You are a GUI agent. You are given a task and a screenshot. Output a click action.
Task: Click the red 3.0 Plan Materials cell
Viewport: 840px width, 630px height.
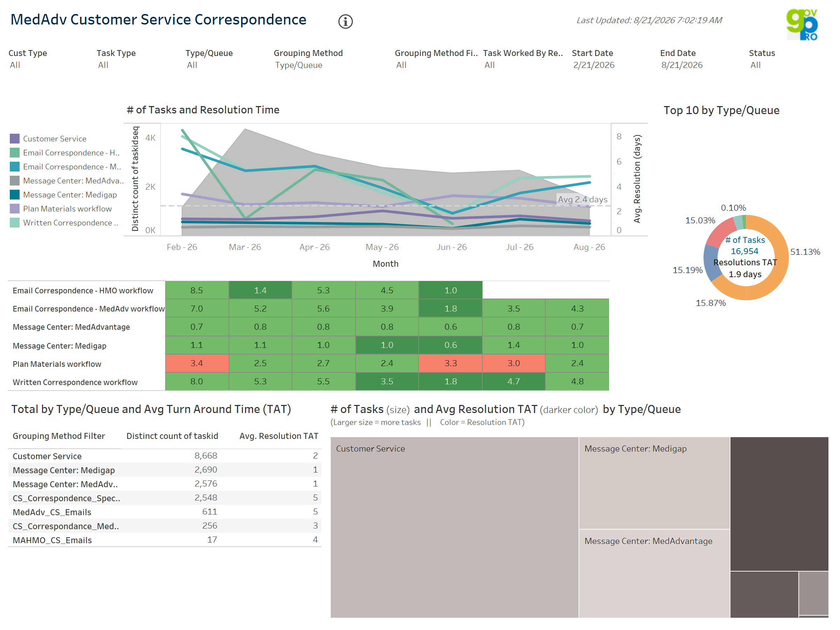(513, 363)
